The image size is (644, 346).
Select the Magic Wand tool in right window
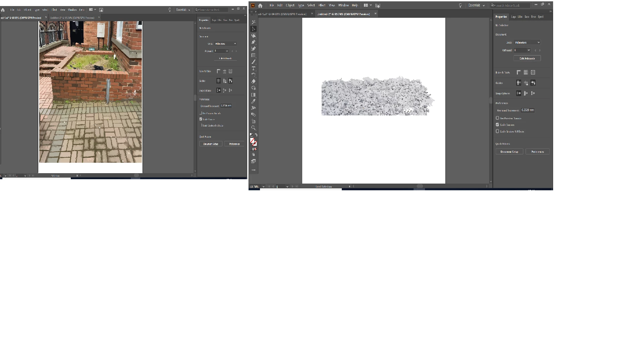tap(254, 22)
